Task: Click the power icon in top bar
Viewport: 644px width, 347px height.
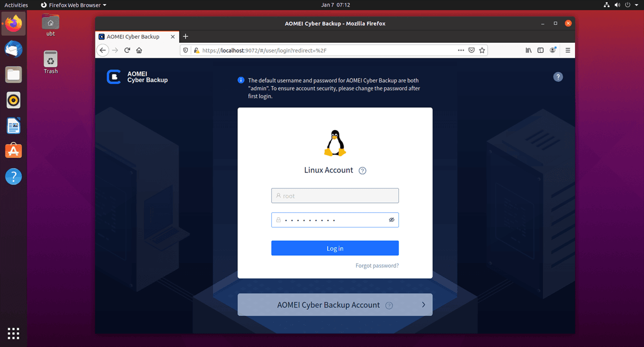Action: [627, 5]
